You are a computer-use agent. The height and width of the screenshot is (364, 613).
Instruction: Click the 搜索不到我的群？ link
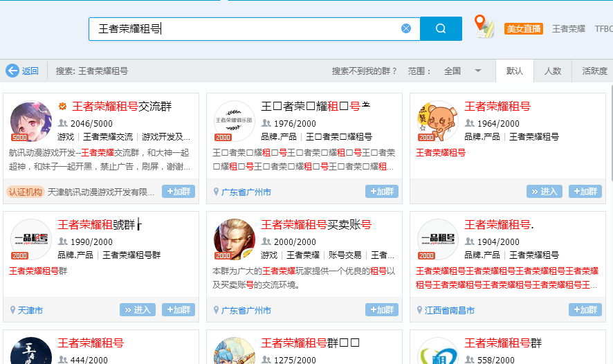coord(365,71)
